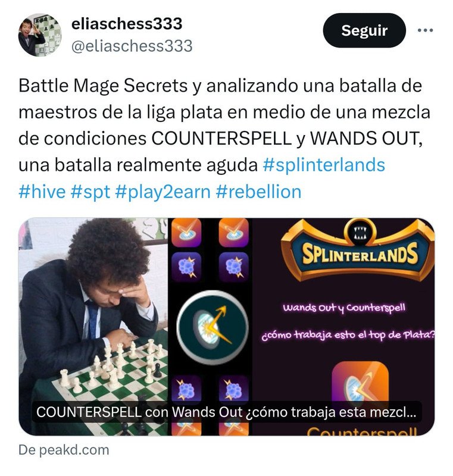Screen dimensions: 453x476
Task: Click the large orange Counterspell icon below the text
Action: [360, 383]
